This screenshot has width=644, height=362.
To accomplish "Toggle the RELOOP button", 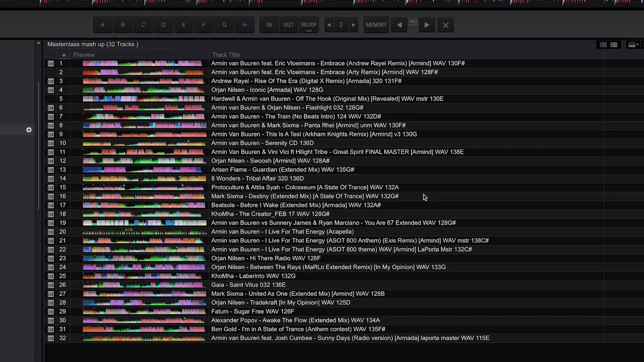I will click(309, 25).
